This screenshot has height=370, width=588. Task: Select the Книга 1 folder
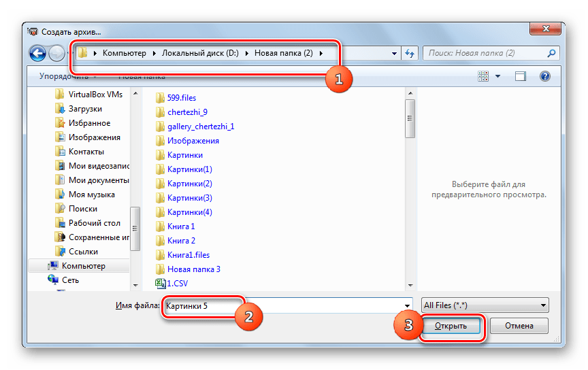click(x=181, y=226)
